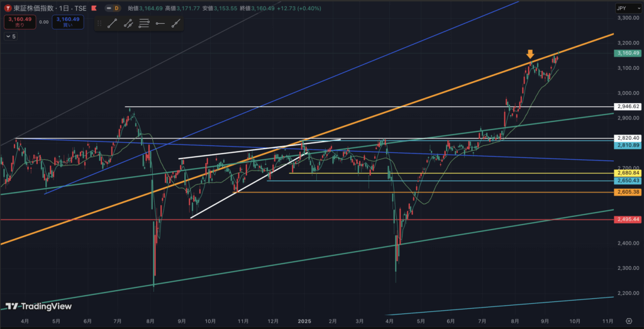Select the extended angled line tool

(x=175, y=23)
